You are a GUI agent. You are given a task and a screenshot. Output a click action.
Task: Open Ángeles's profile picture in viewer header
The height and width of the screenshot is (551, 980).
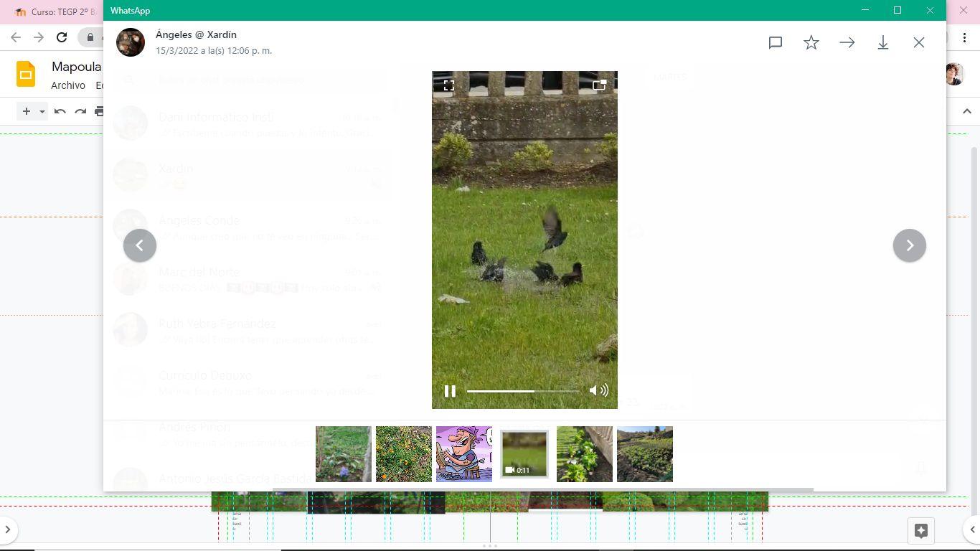click(x=131, y=42)
